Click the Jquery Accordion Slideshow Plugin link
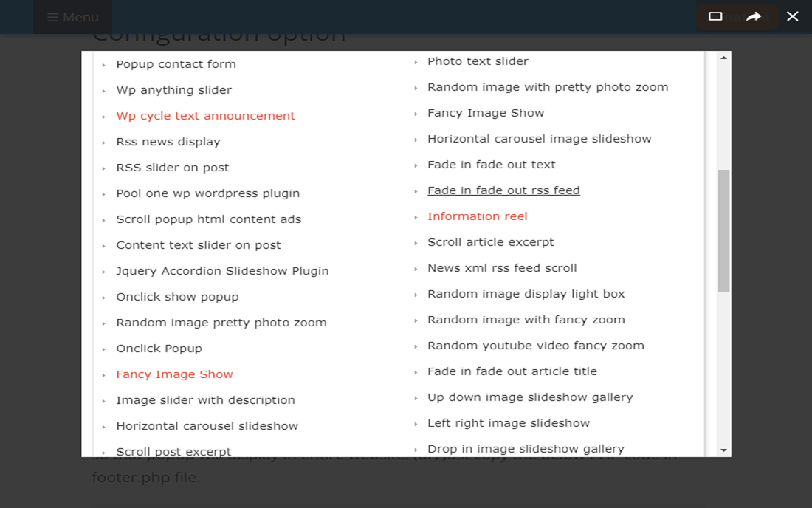 pyautogui.click(x=222, y=271)
